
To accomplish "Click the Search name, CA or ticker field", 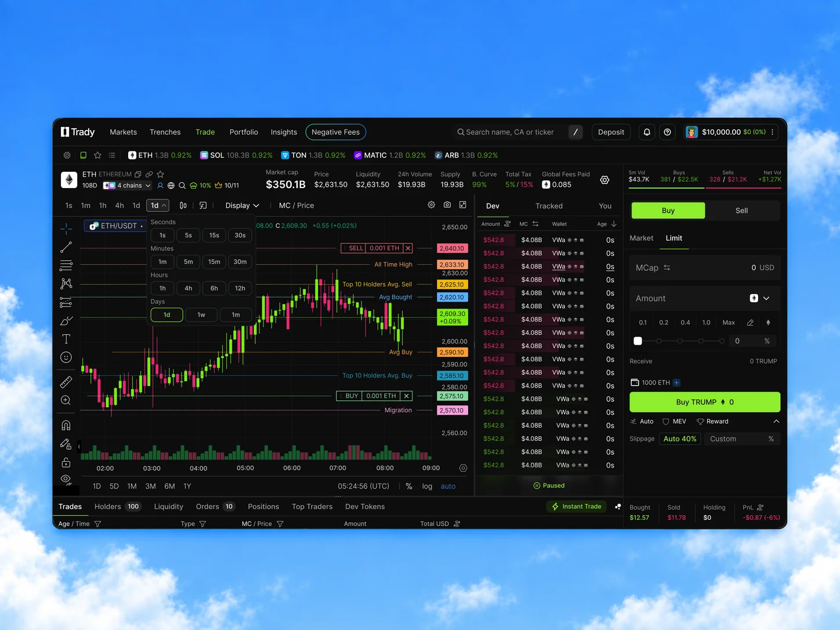I will [510, 132].
